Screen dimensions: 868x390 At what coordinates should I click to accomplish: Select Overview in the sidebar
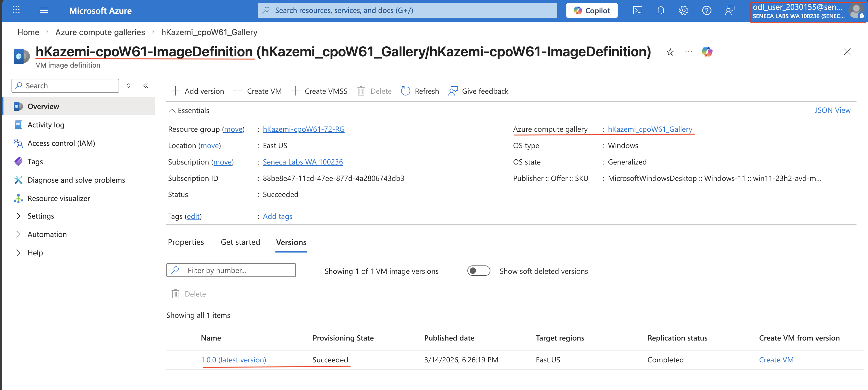(79, 106)
